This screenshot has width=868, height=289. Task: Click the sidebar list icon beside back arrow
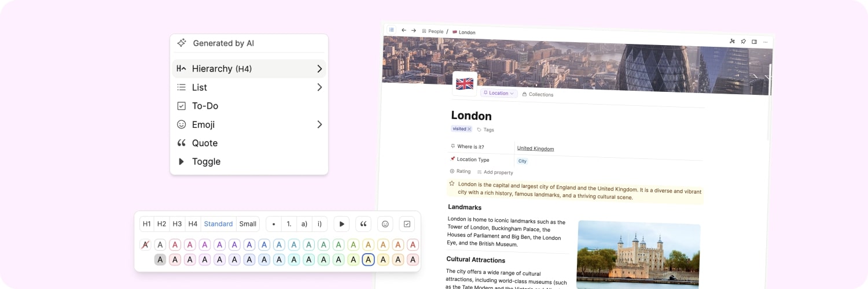(x=392, y=29)
